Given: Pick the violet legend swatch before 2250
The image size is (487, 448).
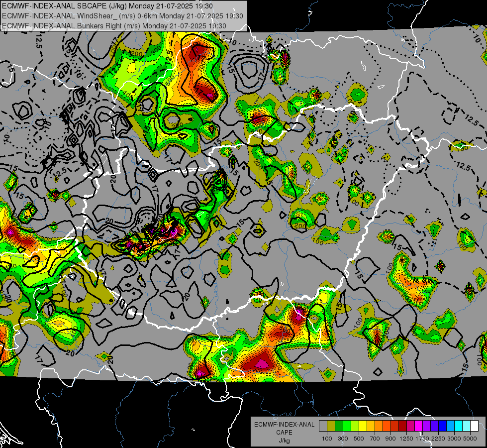Looking at the screenshot, I should coord(434,426).
